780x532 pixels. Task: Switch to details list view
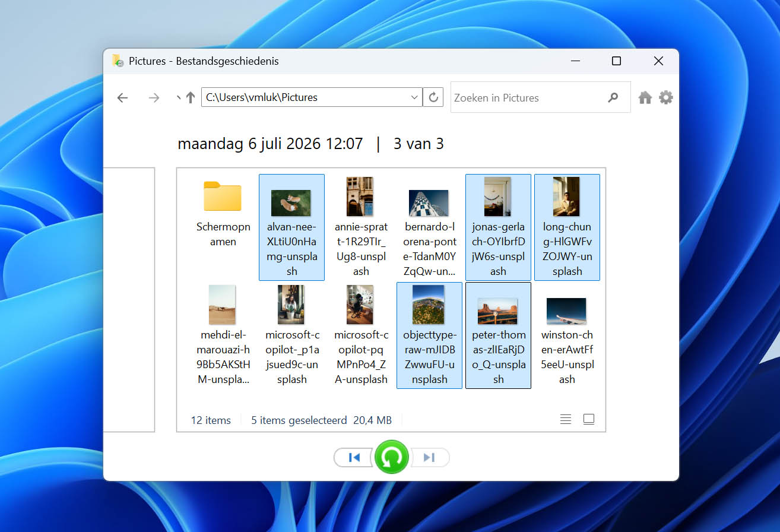point(566,420)
